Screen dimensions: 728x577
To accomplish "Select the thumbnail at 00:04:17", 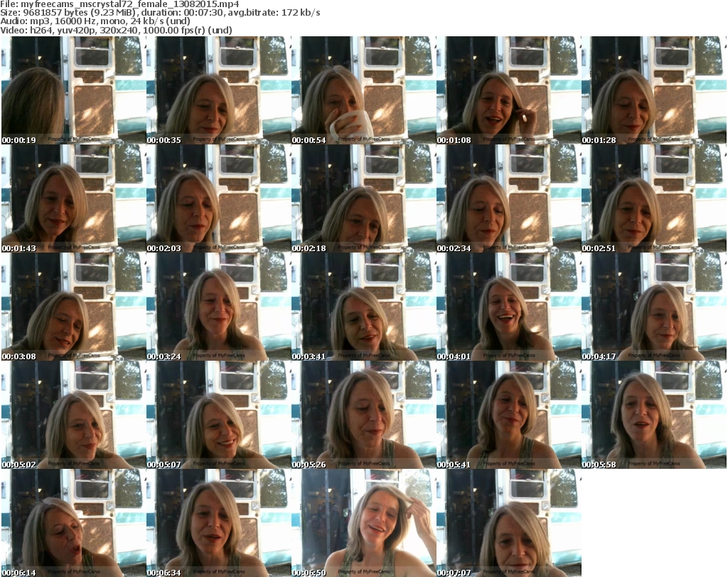I will coord(654,307).
